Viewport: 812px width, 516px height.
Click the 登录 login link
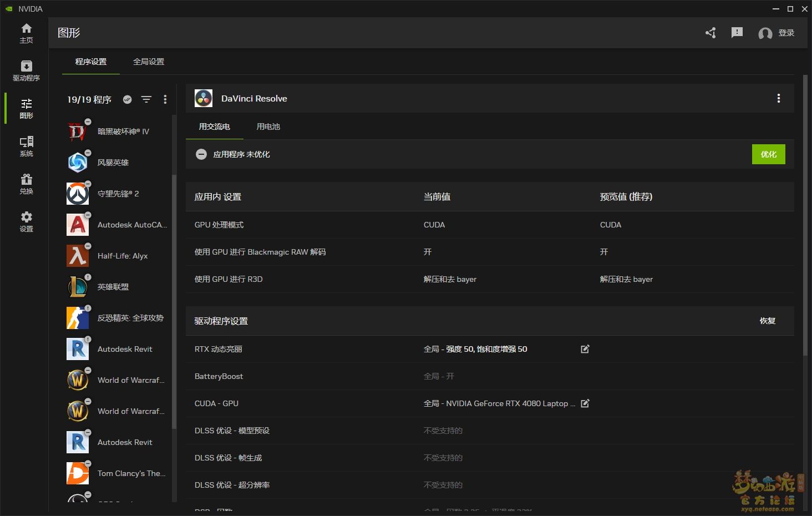click(786, 33)
